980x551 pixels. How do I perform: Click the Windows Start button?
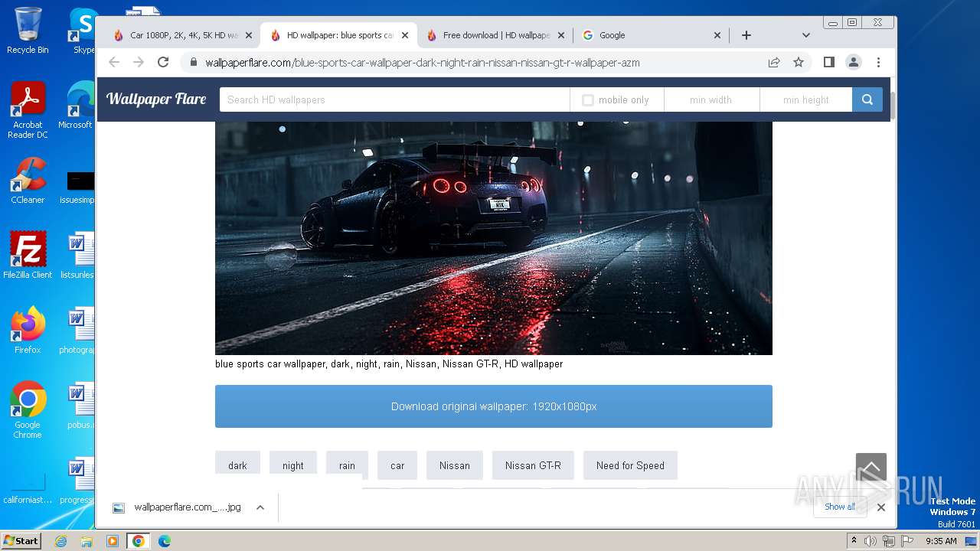click(21, 540)
